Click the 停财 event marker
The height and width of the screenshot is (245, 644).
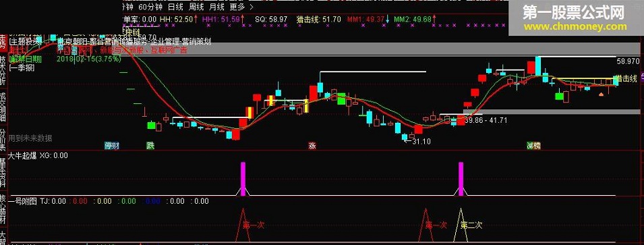pyautogui.click(x=112, y=146)
